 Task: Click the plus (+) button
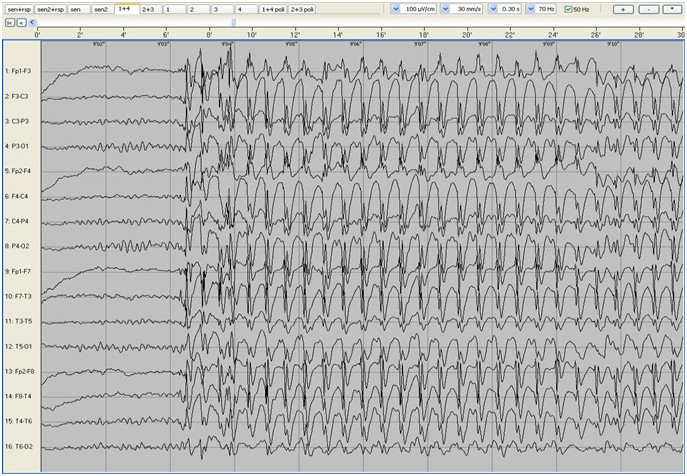tap(623, 9)
